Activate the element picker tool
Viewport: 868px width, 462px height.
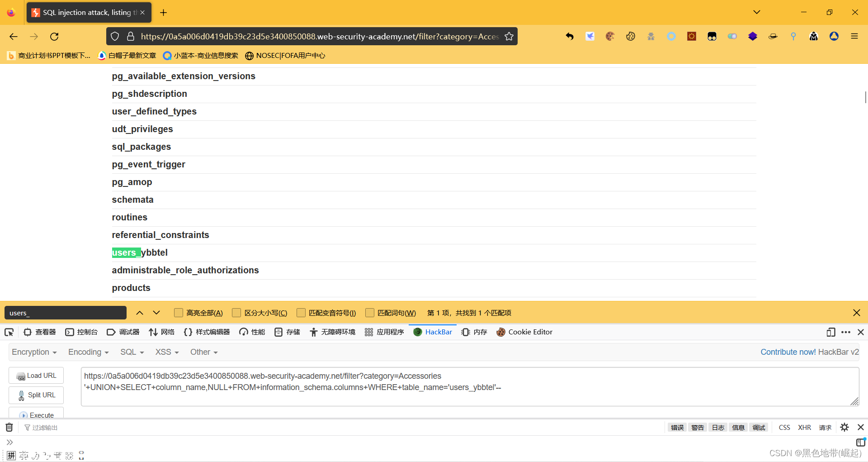(x=9, y=332)
